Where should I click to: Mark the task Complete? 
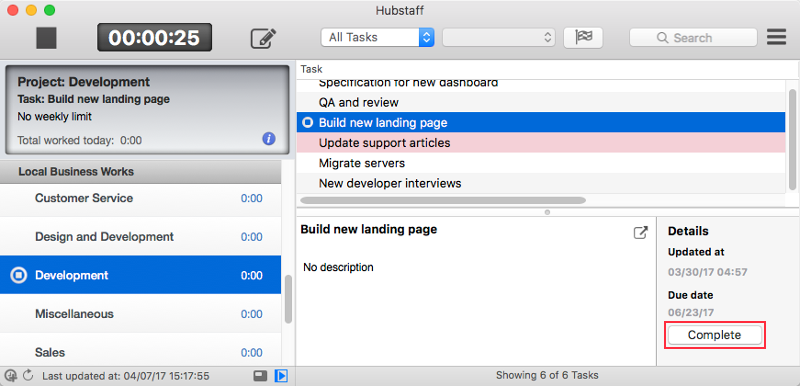coord(714,335)
